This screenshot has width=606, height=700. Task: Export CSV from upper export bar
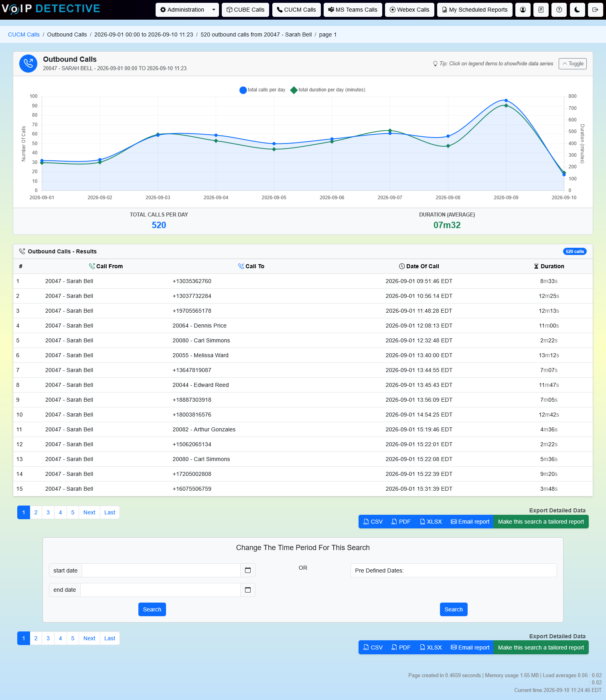pos(373,522)
